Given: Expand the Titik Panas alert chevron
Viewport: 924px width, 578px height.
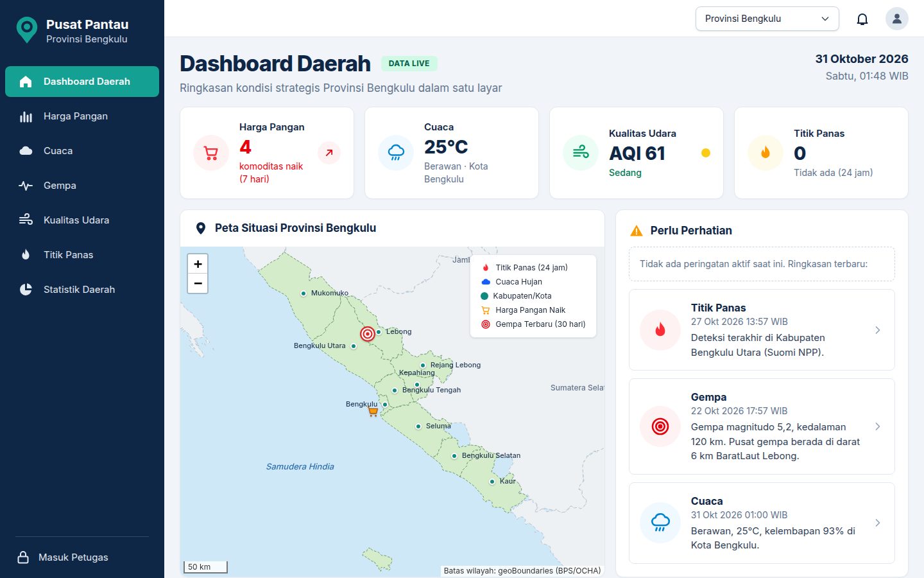Looking at the screenshot, I should 878,330.
